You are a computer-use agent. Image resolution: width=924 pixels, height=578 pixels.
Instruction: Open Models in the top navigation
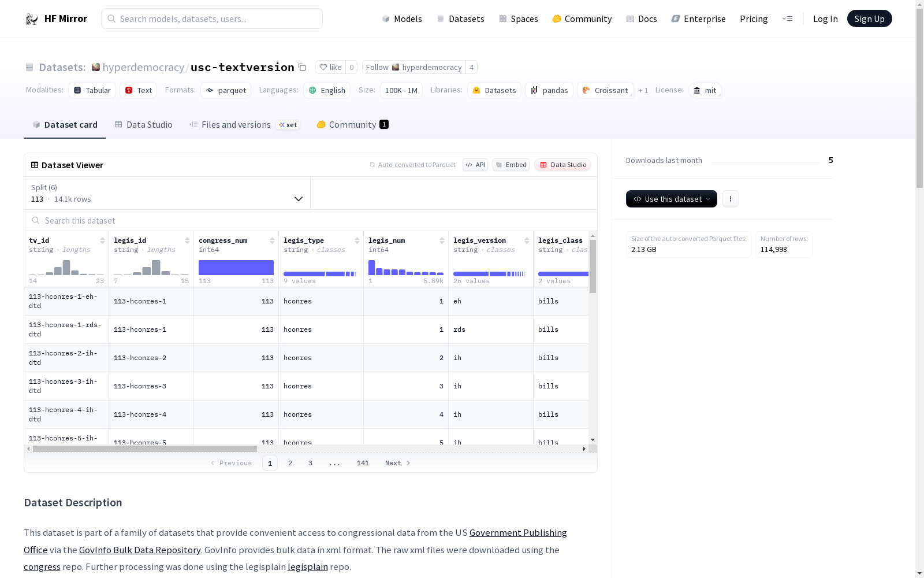click(402, 18)
